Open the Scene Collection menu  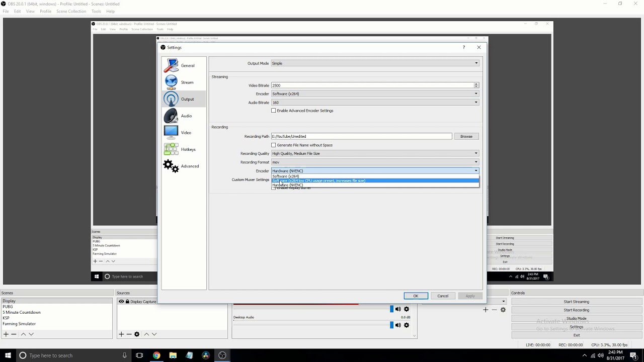tap(71, 11)
